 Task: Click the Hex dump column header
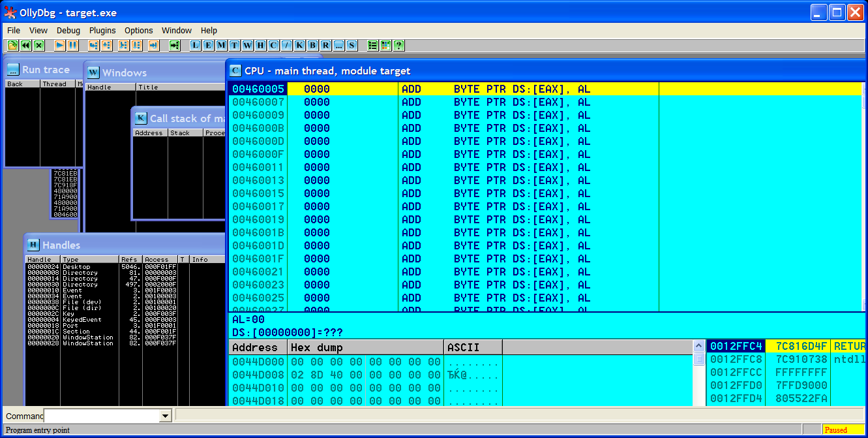(365, 347)
